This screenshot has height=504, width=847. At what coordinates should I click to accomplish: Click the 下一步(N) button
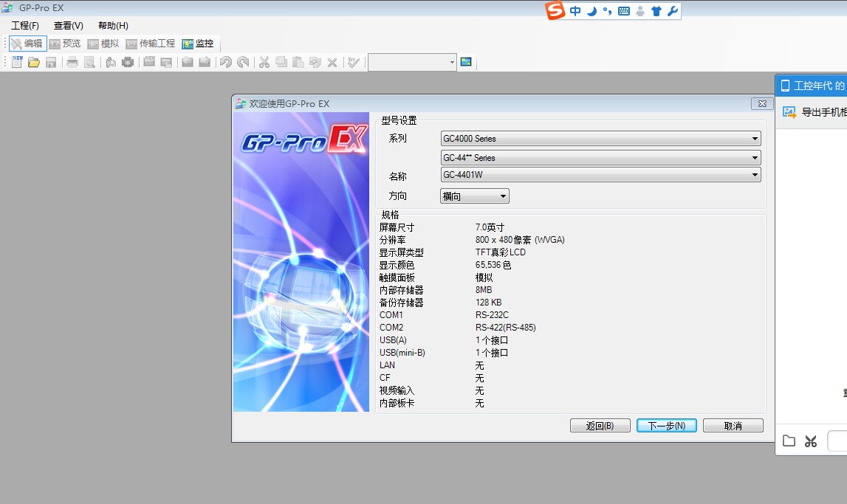[x=666, y=426]
